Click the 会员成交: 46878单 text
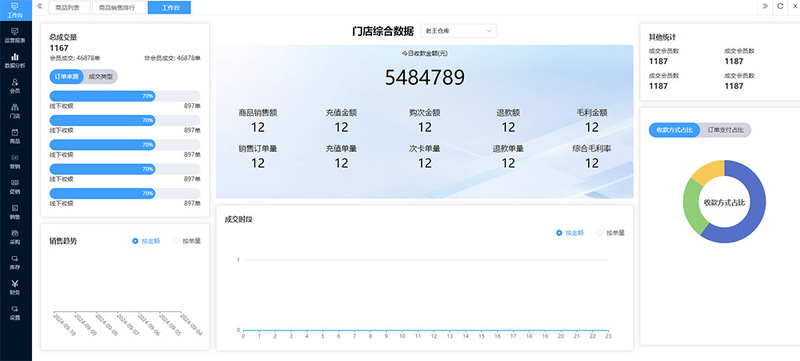 74,58
